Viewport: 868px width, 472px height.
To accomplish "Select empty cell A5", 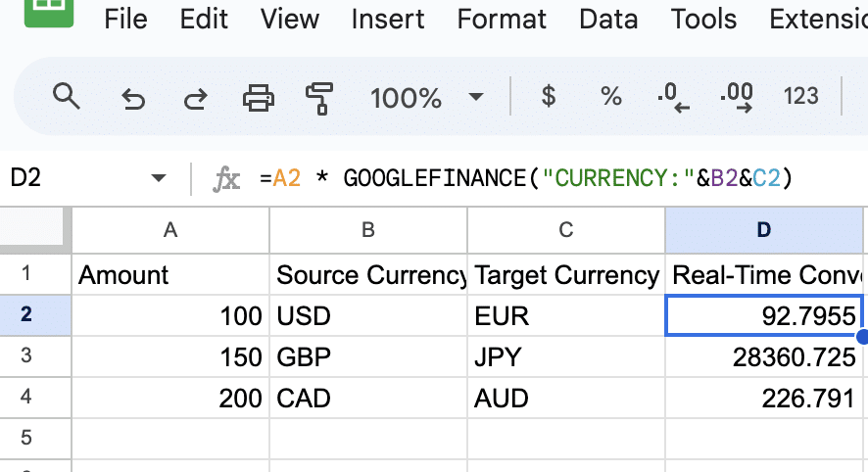I will pos(170,439).
